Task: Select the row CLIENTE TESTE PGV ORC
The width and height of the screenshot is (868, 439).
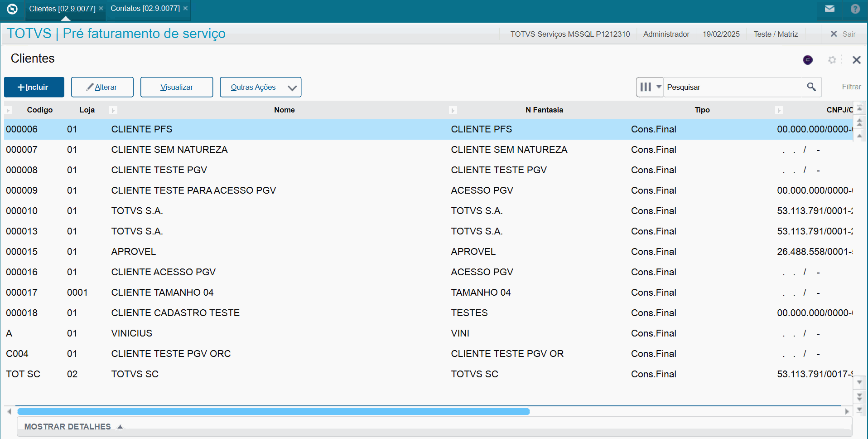Action: (x=429, y=354)
